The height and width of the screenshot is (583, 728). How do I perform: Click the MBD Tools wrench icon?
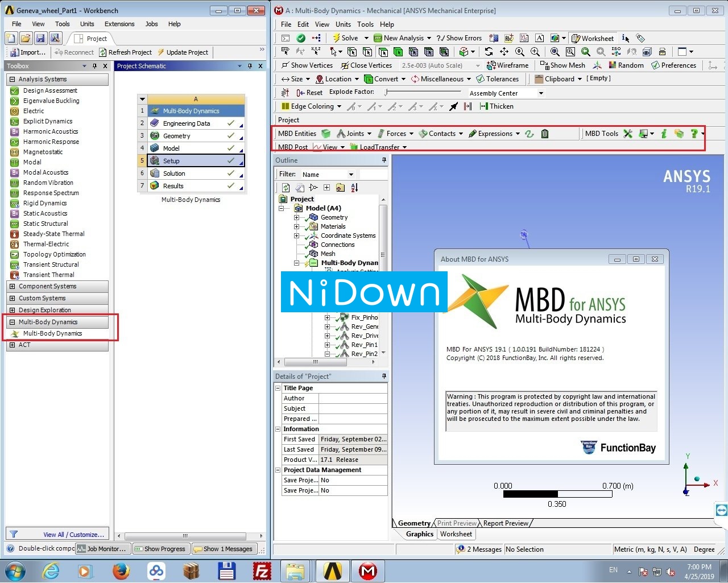click(627, 133)
